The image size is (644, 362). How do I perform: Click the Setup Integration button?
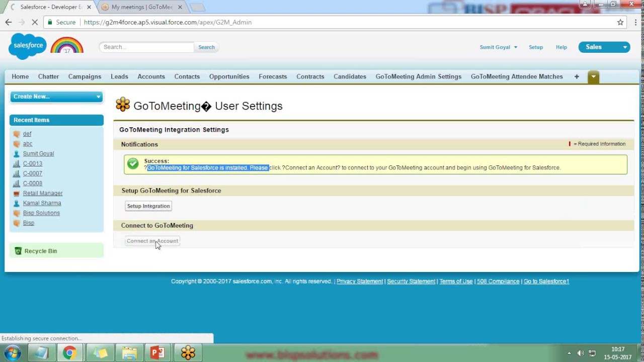tap(148, 206)
